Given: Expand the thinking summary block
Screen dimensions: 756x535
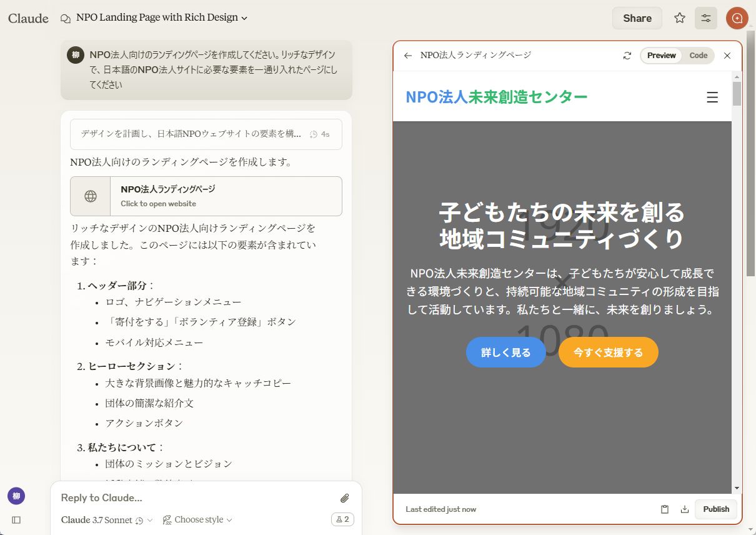Looking at the screenshot, I should (206, 134).
